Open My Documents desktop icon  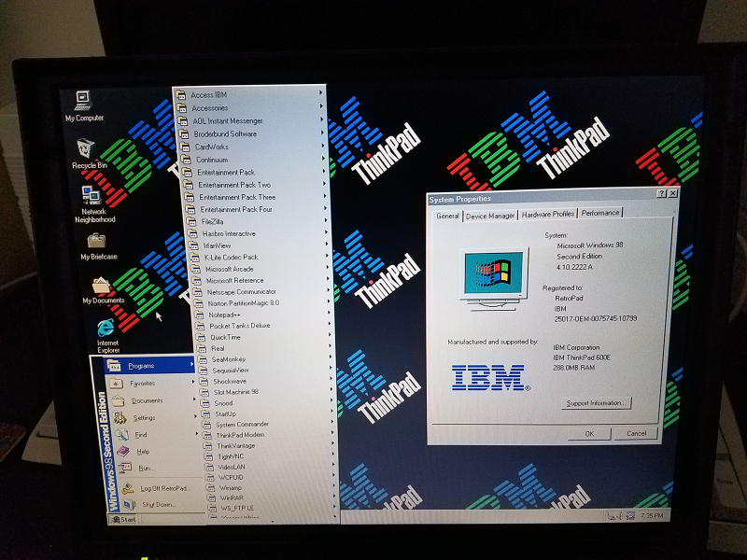click(x=103, y=289)
